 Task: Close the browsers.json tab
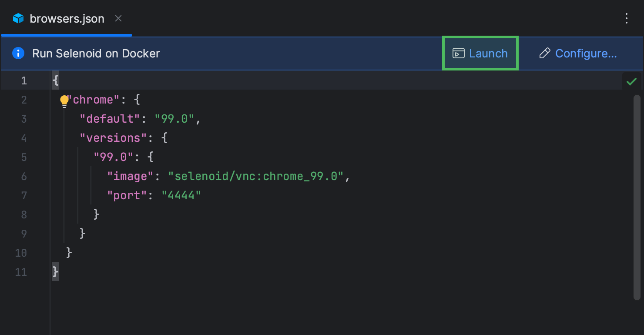coord(118,18)
